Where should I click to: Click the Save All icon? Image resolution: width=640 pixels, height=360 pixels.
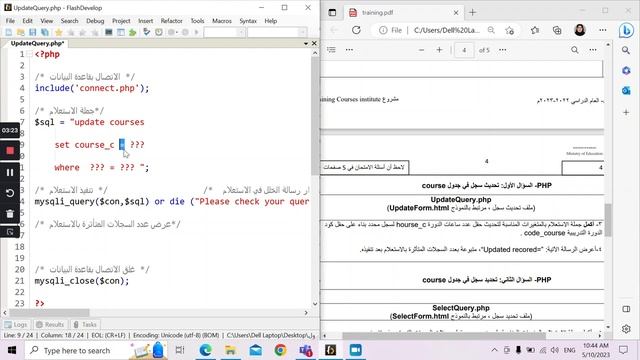point(44,32)
